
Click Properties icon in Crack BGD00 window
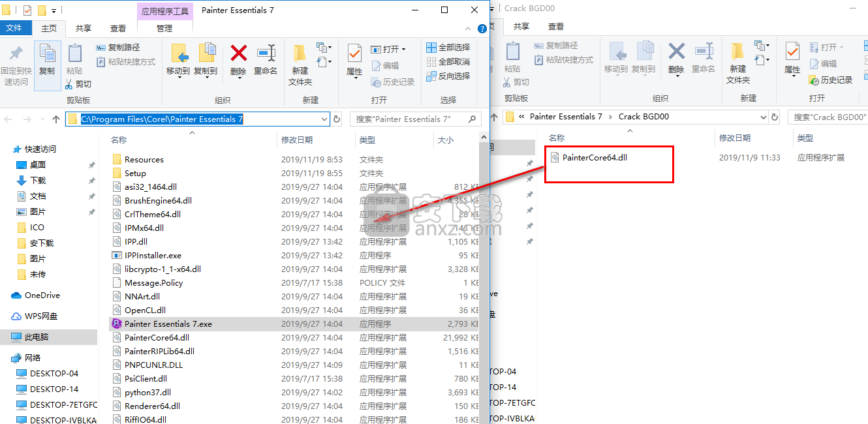[x=792, y=51]
